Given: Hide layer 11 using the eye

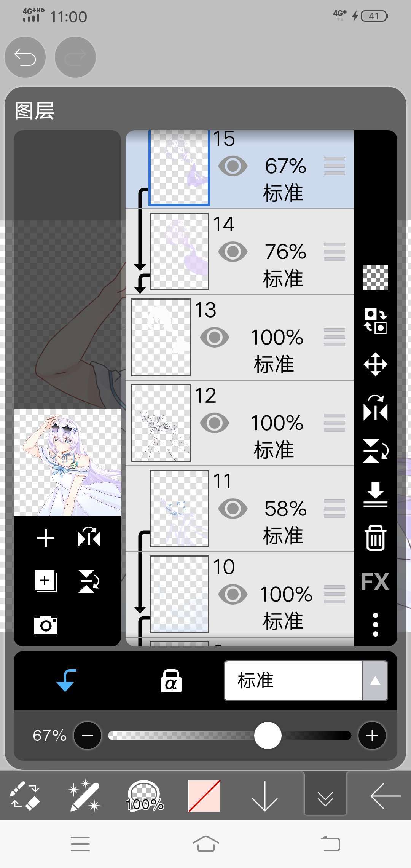Looking at the screenshot, I should pos(233,509).
